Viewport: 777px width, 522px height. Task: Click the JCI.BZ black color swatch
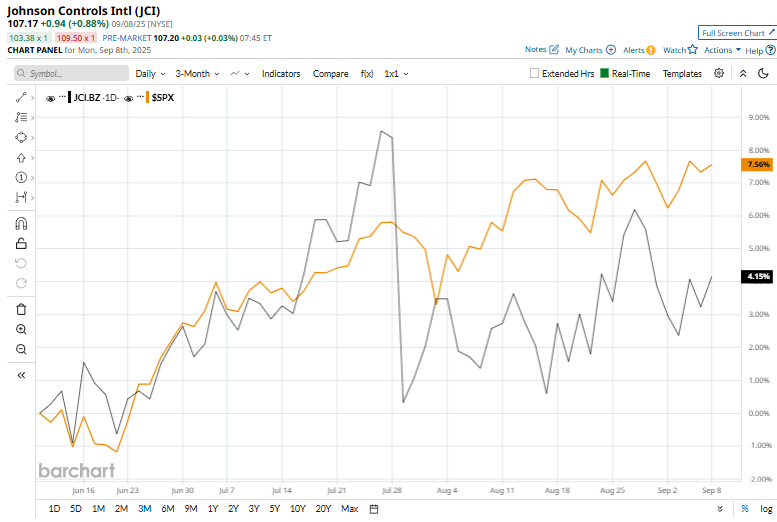(x=69, y=97)
